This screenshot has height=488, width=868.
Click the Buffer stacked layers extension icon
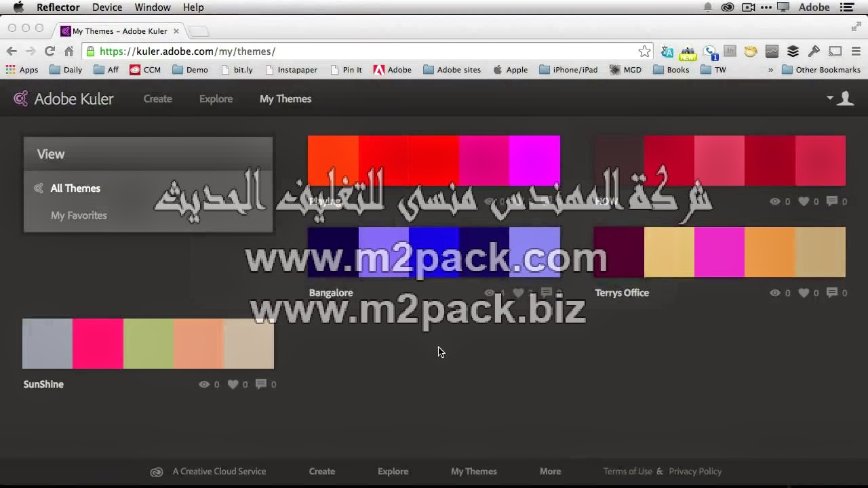[x=793, y=52]
